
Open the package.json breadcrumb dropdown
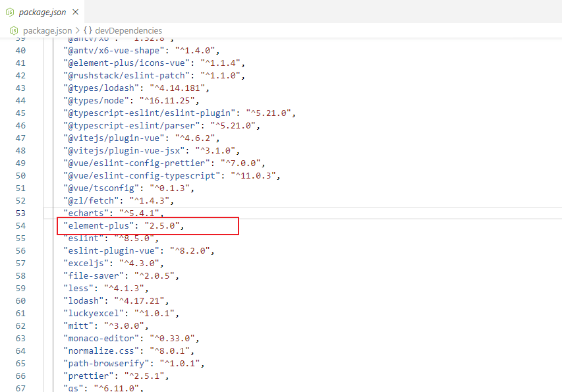[x=49, y=30]
